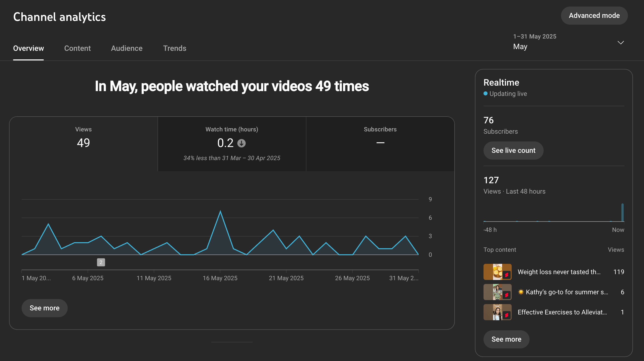
Task: Click the See live count button
Action: coord(513,151)
